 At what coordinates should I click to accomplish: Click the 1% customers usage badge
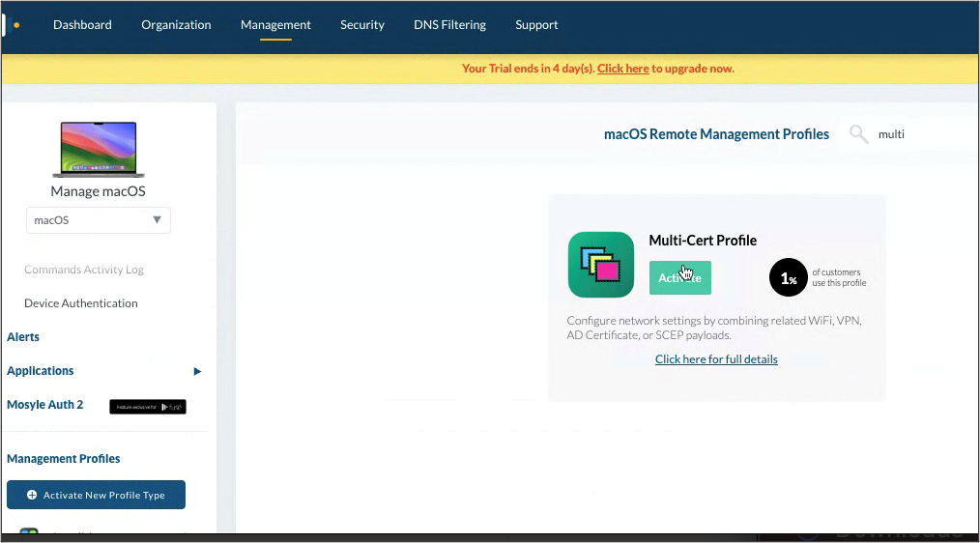pyautogui.click(x=788, y=277)
